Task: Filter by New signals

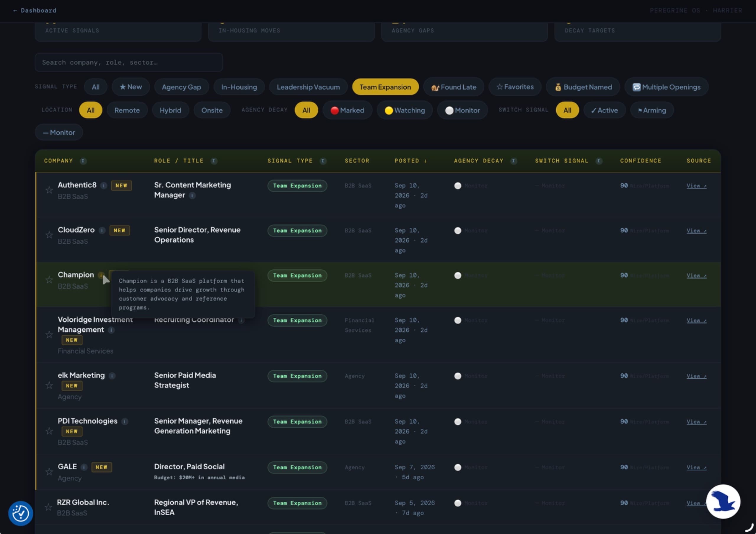Action: pyautogui.click(x=131, y=87)
